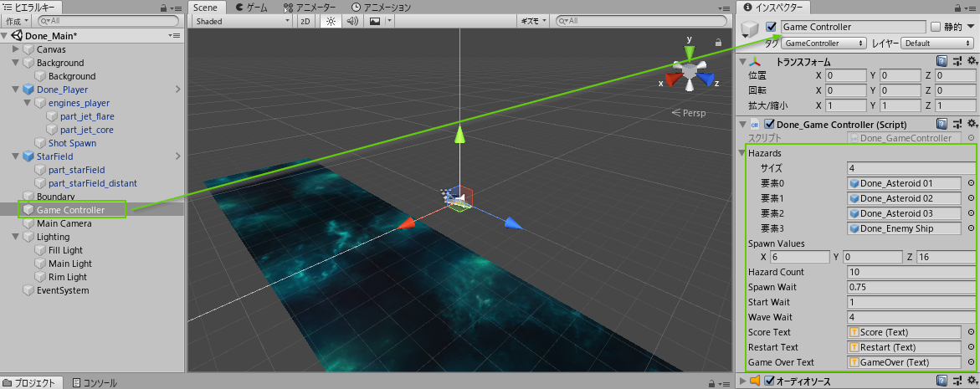Collapse the Done_Player prefab in hierarchy
980x389 pixels.
(x=16, y=90)
